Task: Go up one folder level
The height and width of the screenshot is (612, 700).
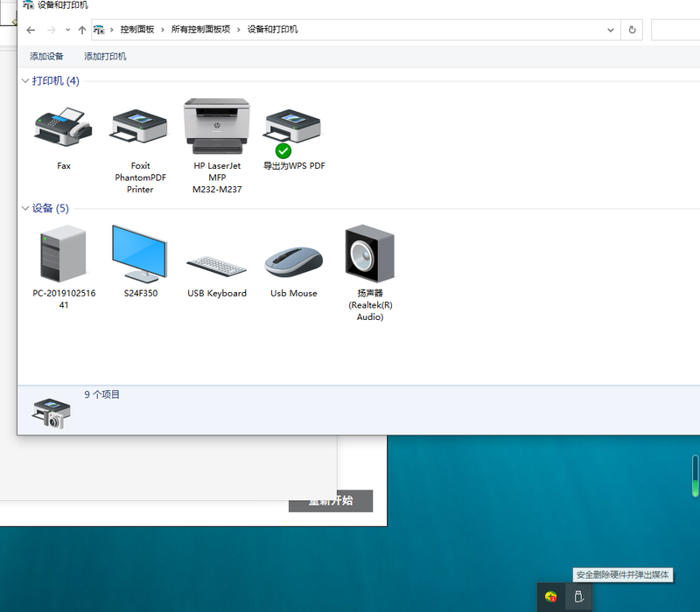Action: (82, 30)
